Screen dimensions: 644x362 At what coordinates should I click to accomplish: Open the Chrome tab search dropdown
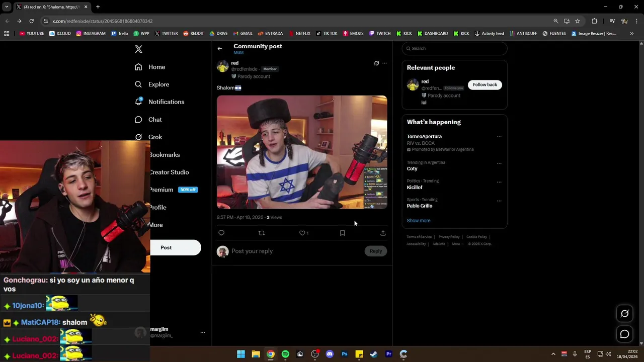click(x=7, y=7)
